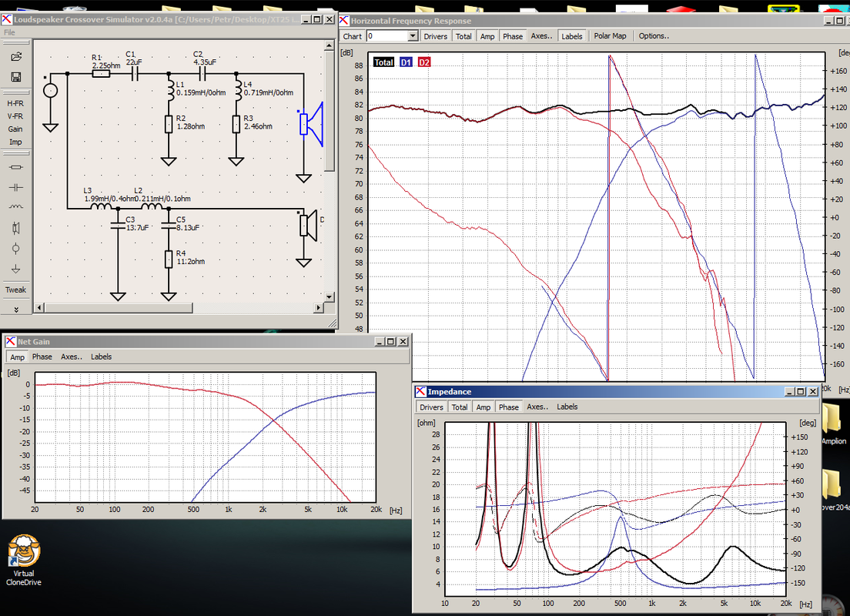This screenshot has height=616, width=850.
Task: Toggle Amp in the Net Gain window
Action: 18,357
